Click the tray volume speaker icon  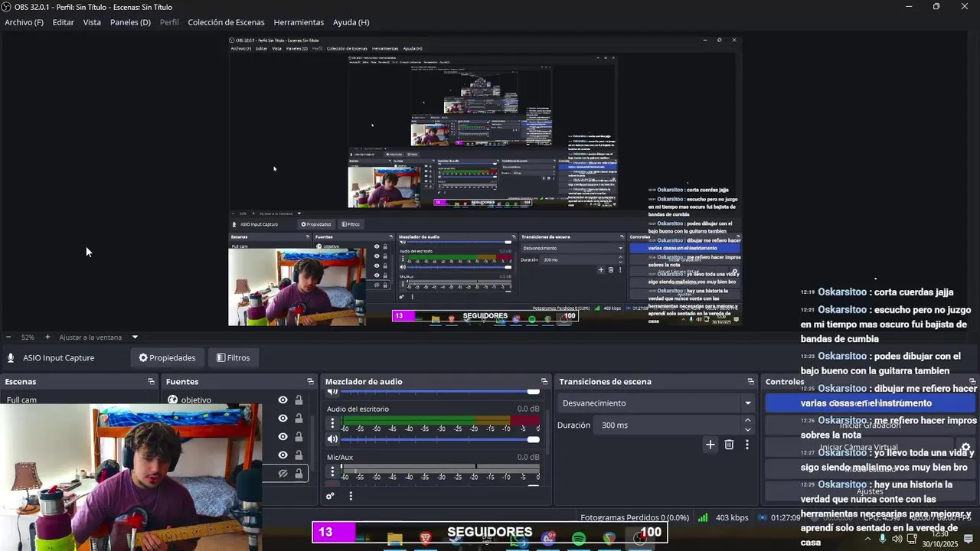pos(897,539)
